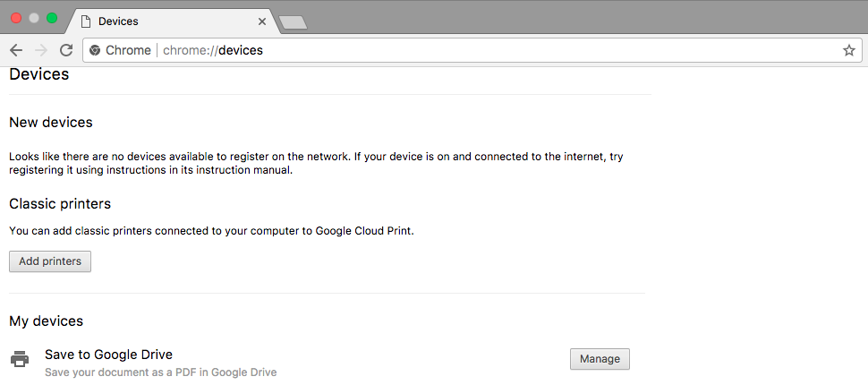Click the Devices page title

[x=39, y=74]
